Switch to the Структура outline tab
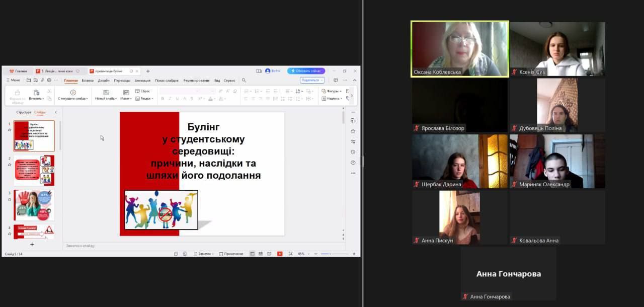 pos(24,112)
